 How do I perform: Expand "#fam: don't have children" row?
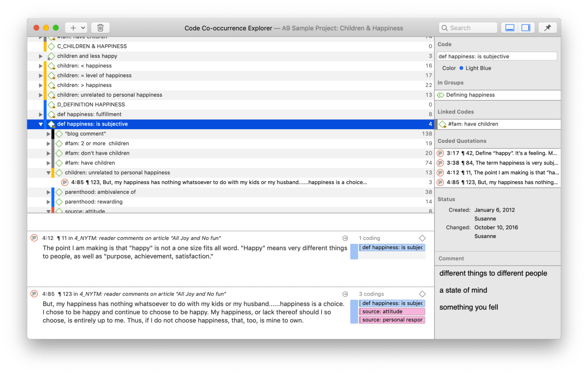[49, 153]
